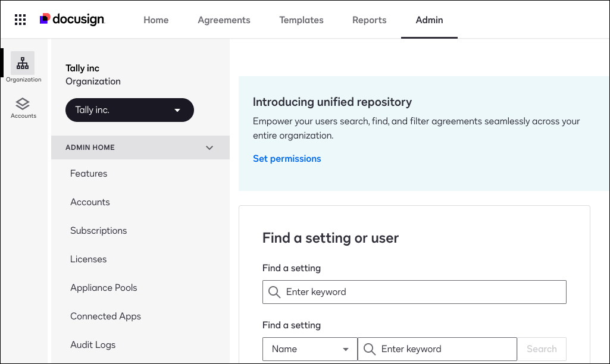Open the Reports tab
610x364 pixels.
(369, 20)
